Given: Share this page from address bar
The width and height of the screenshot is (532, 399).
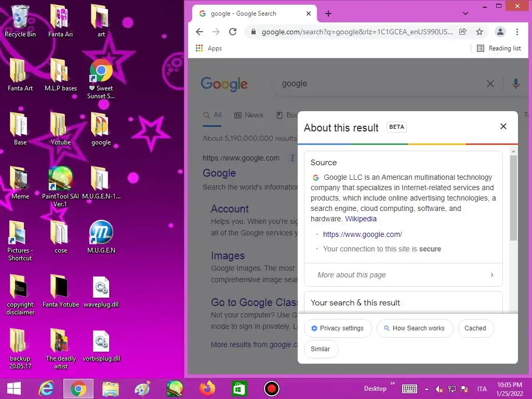Looking at the screenshot, I should 462,32.
